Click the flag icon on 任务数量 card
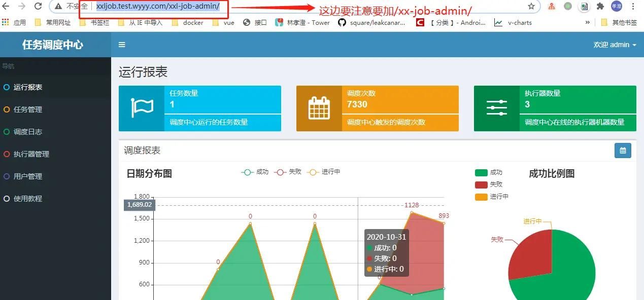The image size is (644, 300). 143,107
